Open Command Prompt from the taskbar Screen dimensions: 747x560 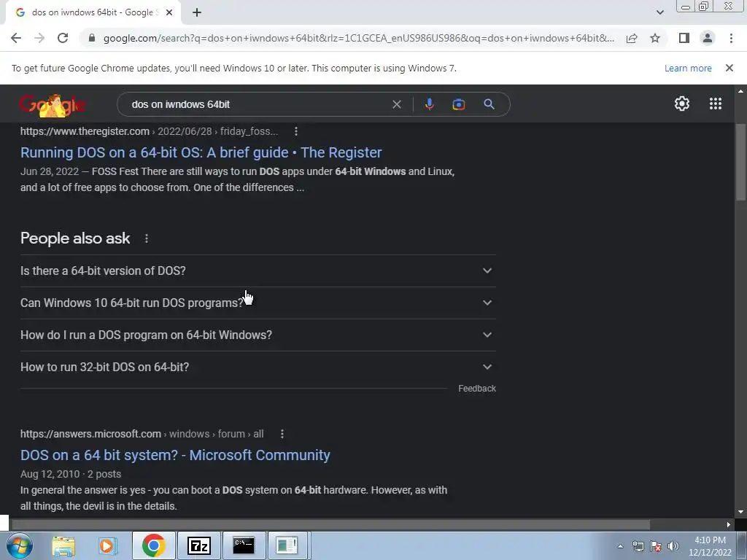244,545
